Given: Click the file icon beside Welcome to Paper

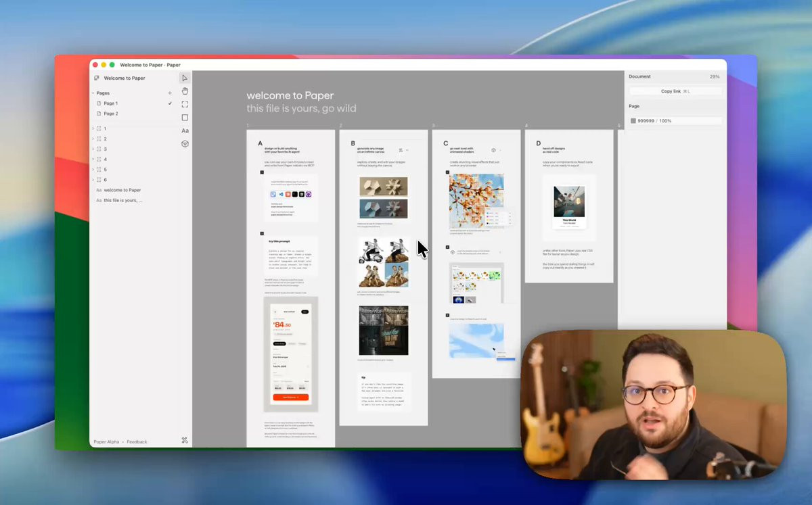Looking at the screenshot, I should (x=97, y=78).
